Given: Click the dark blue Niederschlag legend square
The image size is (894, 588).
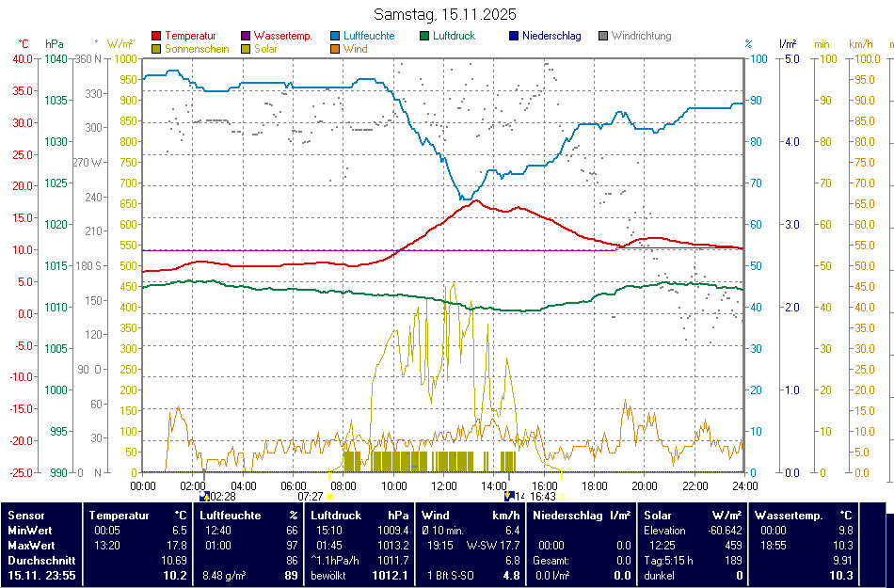Looking at the screenshot, I should 514,36.
